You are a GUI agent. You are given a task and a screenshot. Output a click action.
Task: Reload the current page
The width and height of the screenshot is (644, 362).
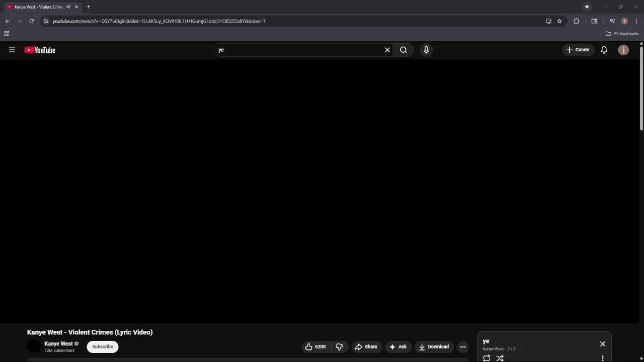click(x=32, y=21)
